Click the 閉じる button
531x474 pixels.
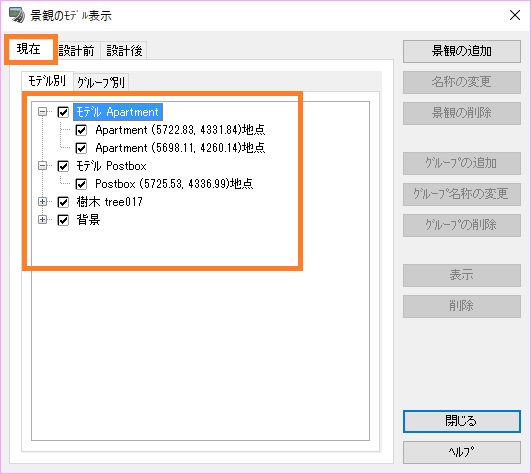tap(462, 421)
